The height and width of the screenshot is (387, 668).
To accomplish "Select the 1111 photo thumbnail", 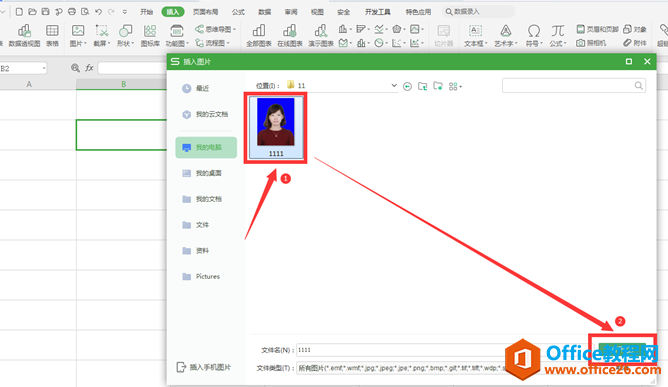I will tap(276, 127).
